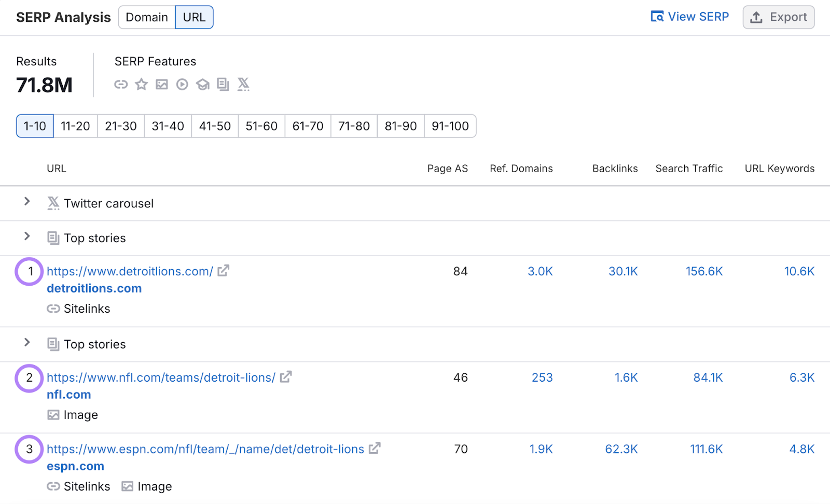The width and height of the screenshot is (830, 504).
Task: Click the Ref. Domains column header
Action: tap(521, 169)
